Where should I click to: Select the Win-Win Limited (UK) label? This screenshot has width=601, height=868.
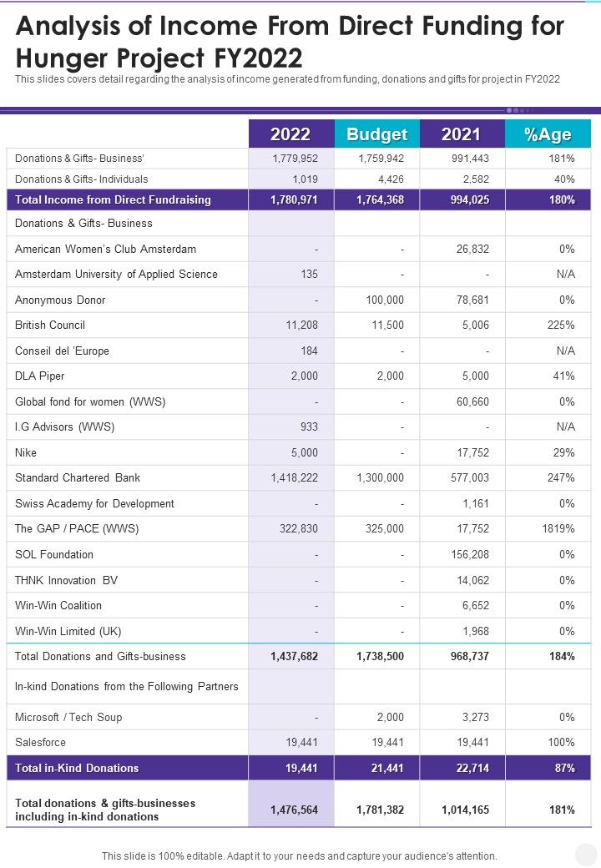[x=68, y=632]
